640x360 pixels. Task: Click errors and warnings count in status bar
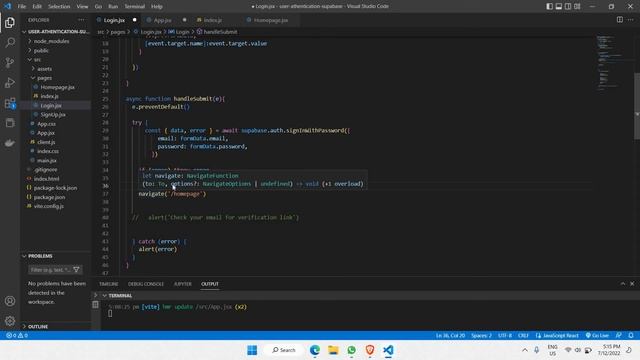pos(17,335)
